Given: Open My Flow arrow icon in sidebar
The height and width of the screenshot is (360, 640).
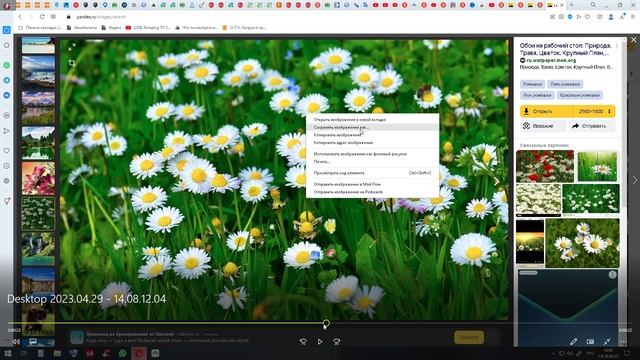Looking at the screenshot, I should click(x=7, y=131).
